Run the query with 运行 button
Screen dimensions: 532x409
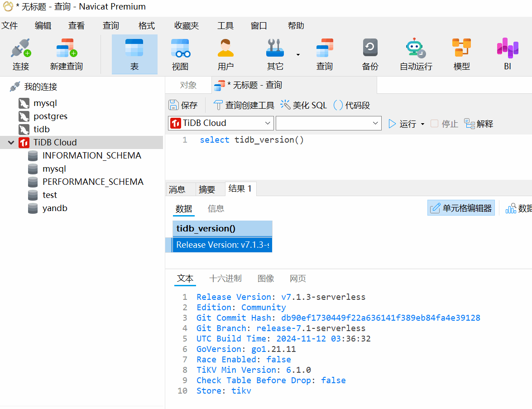point(403,124)
